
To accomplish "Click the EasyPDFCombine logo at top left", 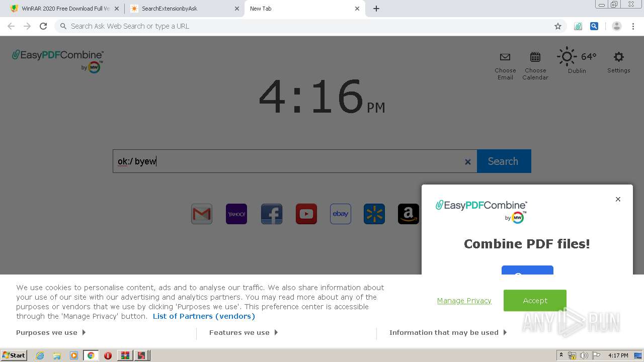I will [58, 61].
